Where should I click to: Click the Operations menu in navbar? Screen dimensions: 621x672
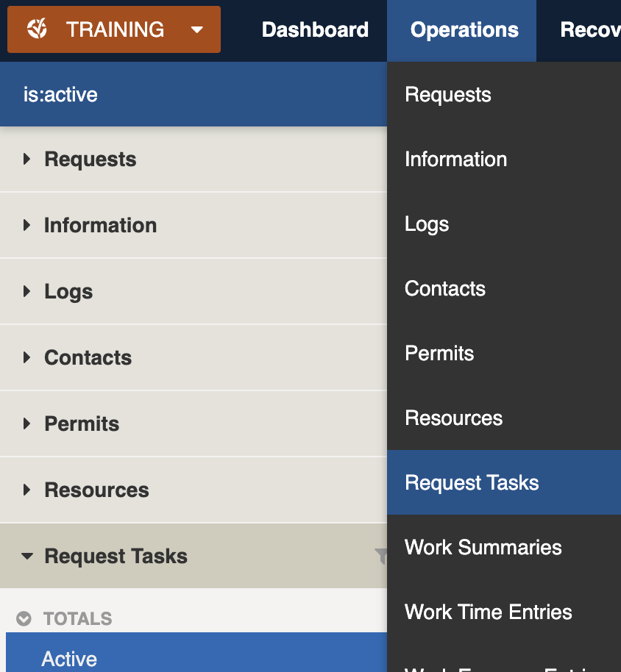pos(464,30)
